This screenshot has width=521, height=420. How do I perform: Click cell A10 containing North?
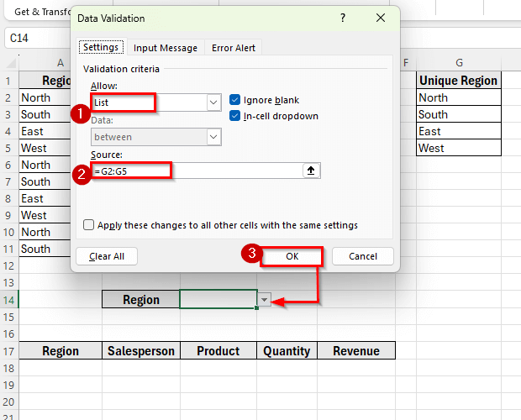45,232
